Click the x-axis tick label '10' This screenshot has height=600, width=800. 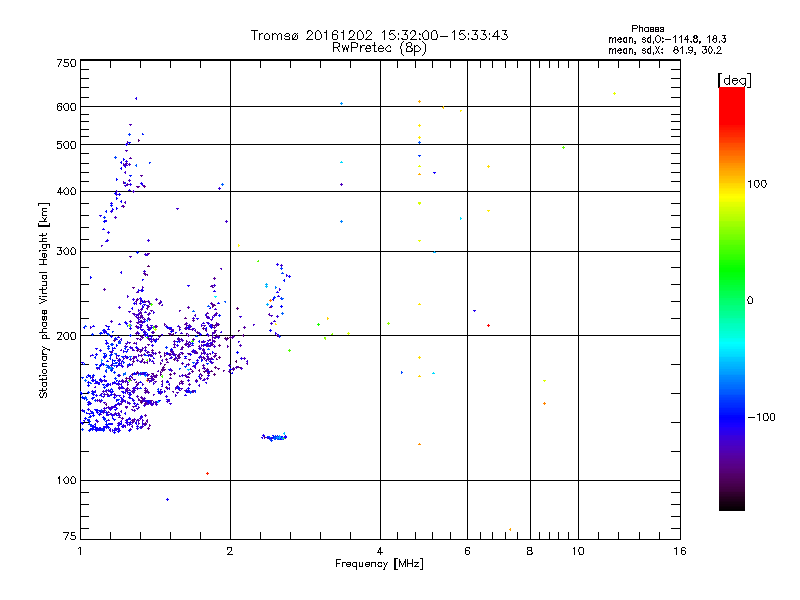click(578, 551)
